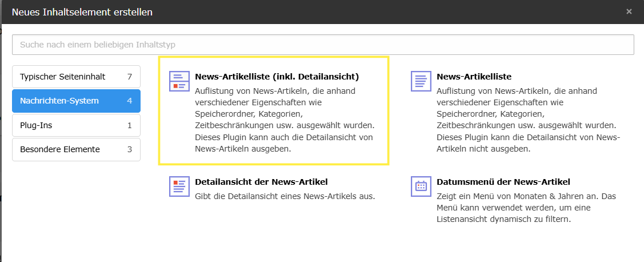This screenshot has height=262, width=644.
Task: Click the Detailansicht der News-Artikel icon
Action: tap(179, 186)
